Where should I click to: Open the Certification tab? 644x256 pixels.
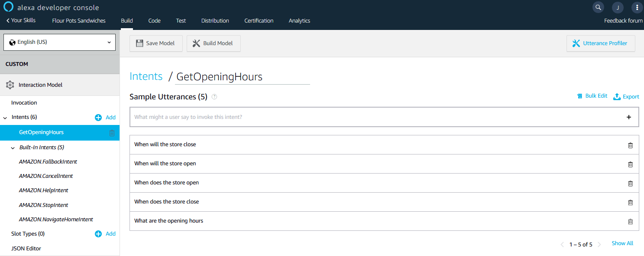(259, 20)
